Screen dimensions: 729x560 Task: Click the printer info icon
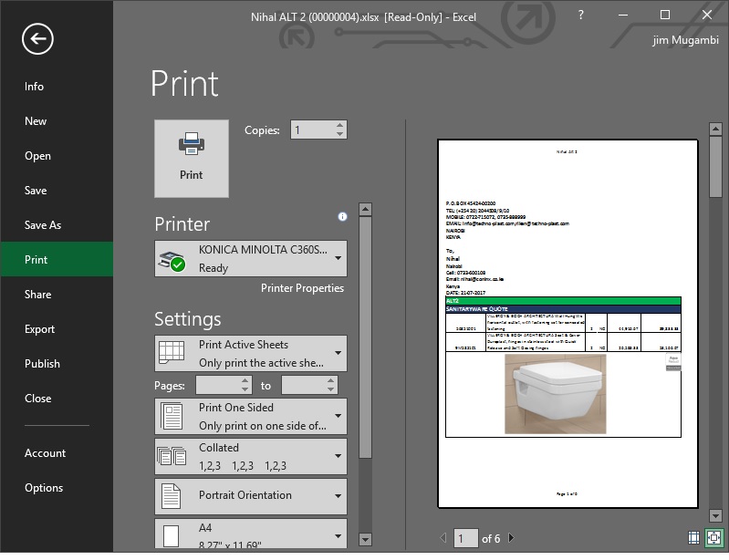[x=343, y=216]
